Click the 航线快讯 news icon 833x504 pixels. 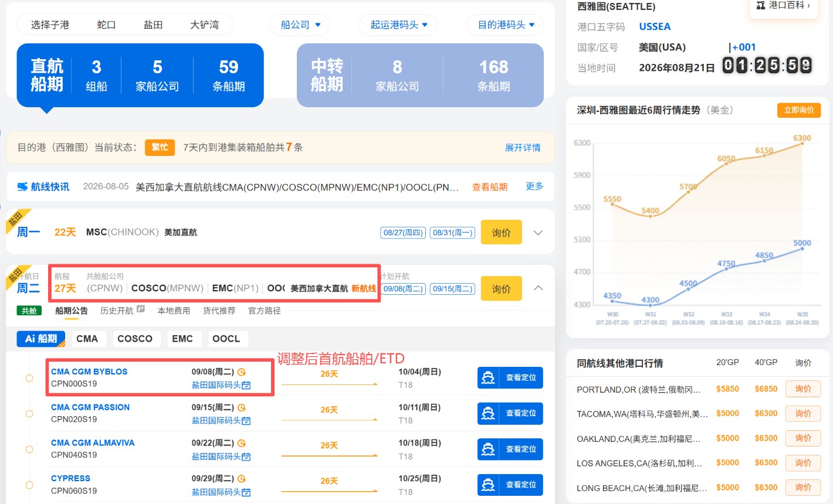tap(22, 187)
